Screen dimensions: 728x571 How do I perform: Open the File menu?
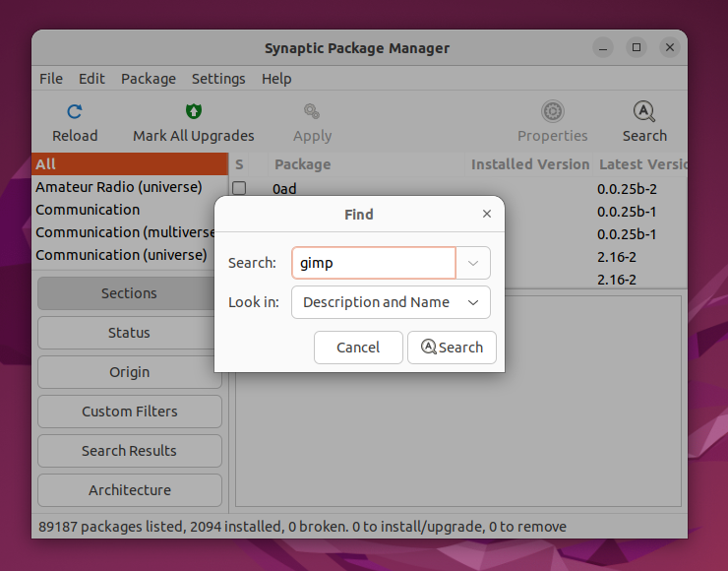point(51,79)
